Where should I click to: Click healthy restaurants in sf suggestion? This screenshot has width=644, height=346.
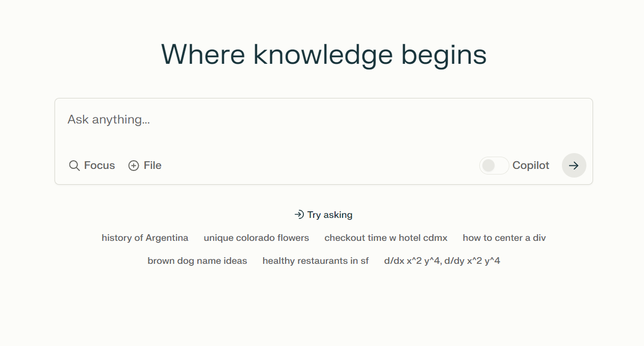[316, 260]
